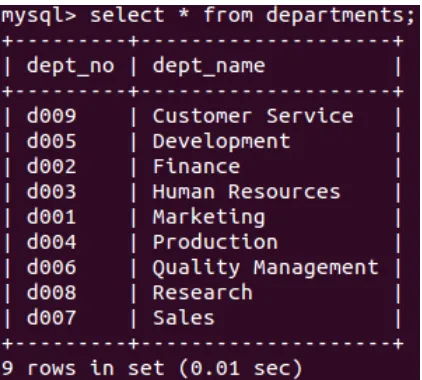Click the 'd008' department number cell
The height and width of the screenshot is (380, 422).
(52, 292)
